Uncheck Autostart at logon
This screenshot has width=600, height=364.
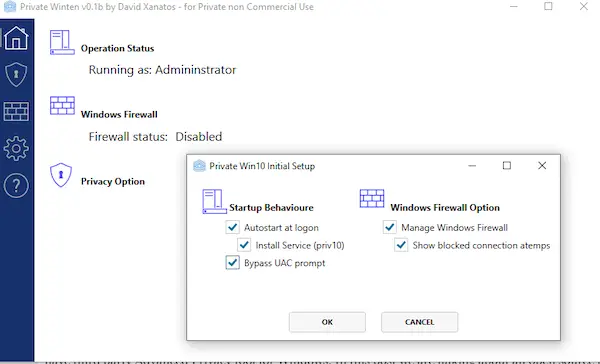pyautogui.click(x=232, y=227)
